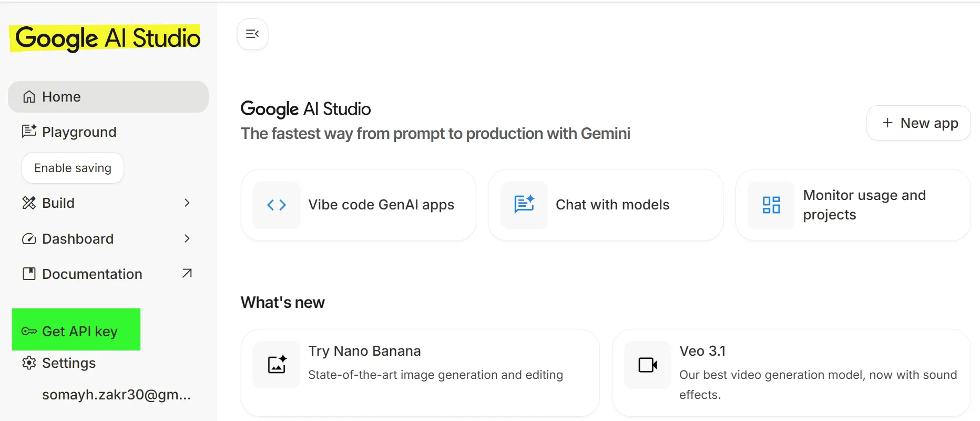This screenshot has width=980, height=421.
Task: Click the tagline "The fastest way from prompt to production with Gemini"
Action: tap(435, 134)
